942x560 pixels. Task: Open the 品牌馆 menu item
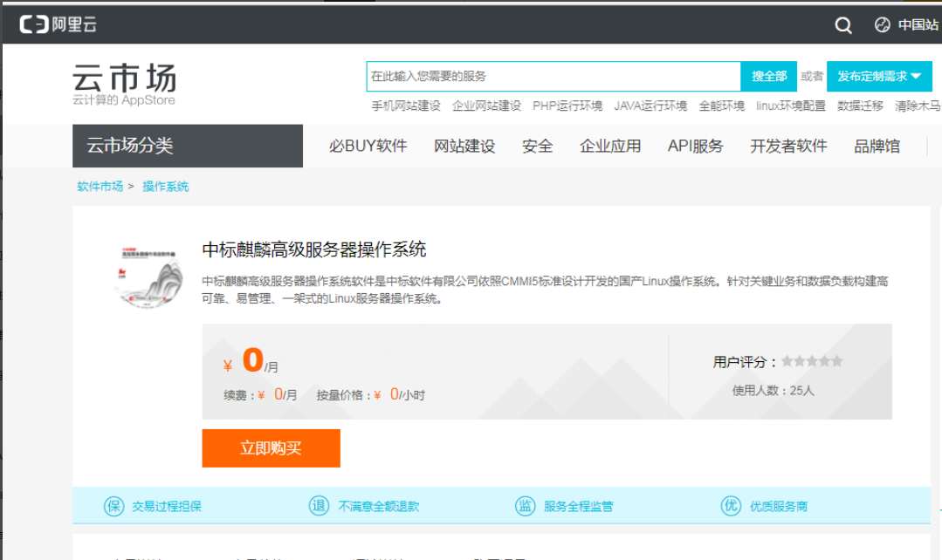[877, 146]
